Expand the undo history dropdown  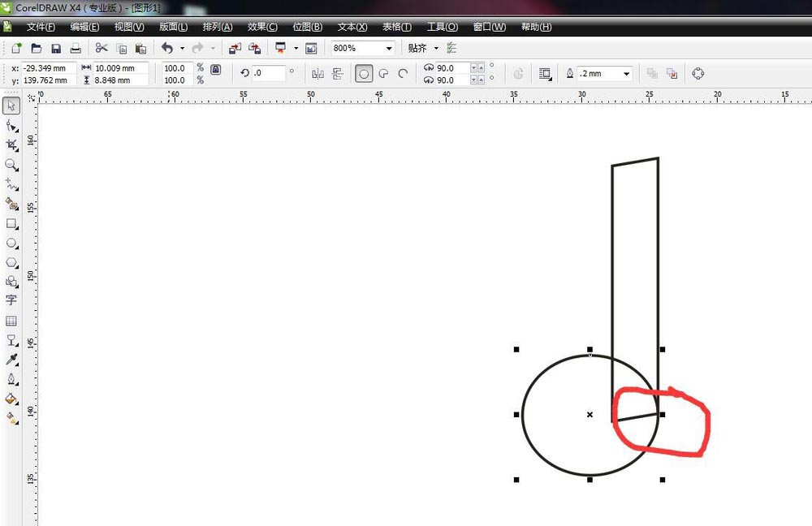[182, 48]
